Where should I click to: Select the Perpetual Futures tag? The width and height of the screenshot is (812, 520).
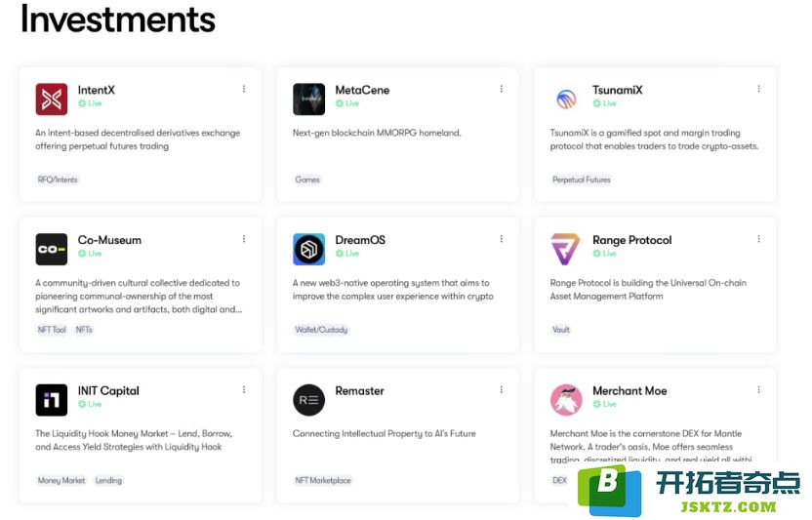582,180
